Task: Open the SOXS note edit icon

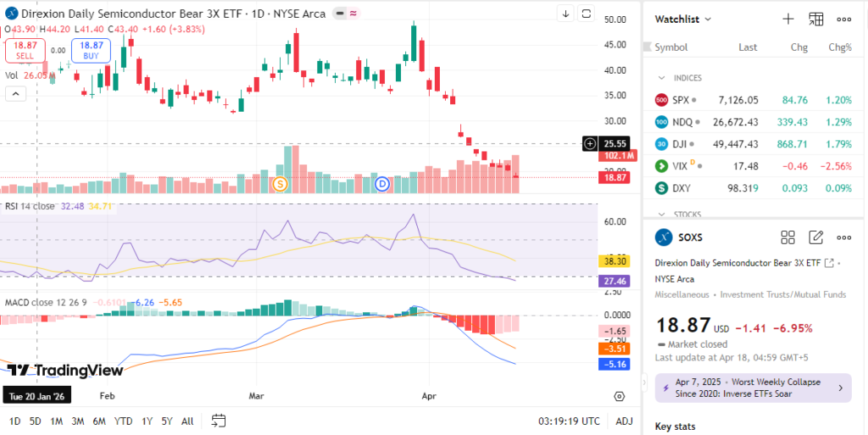Action: (816, 237)
